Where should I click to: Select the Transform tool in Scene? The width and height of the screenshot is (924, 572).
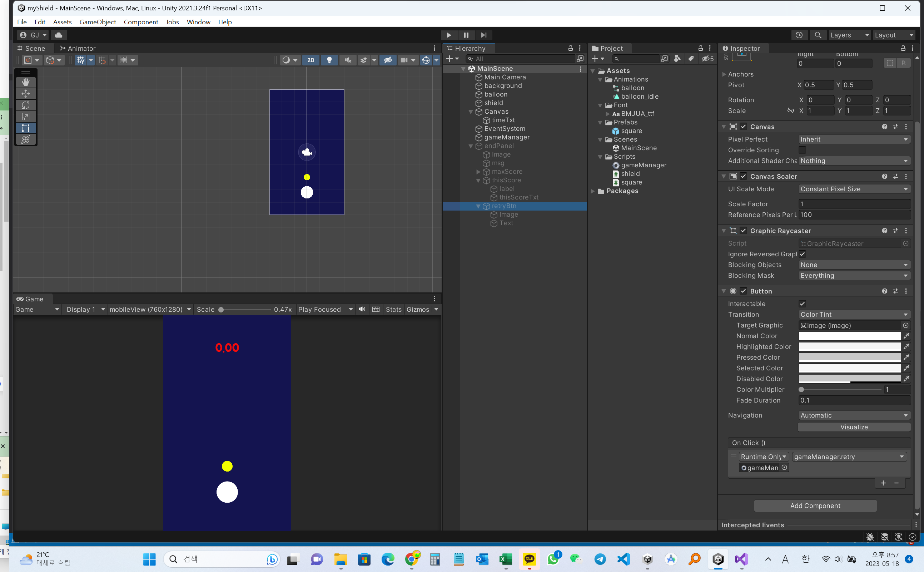pos(26,139)
